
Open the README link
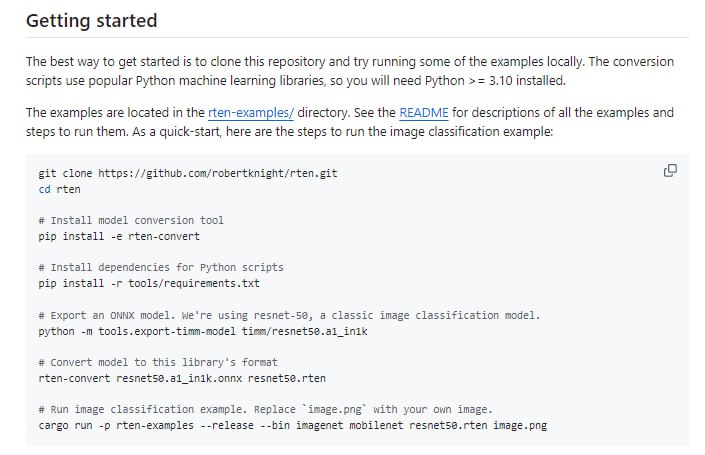click(x=419, y=113)
